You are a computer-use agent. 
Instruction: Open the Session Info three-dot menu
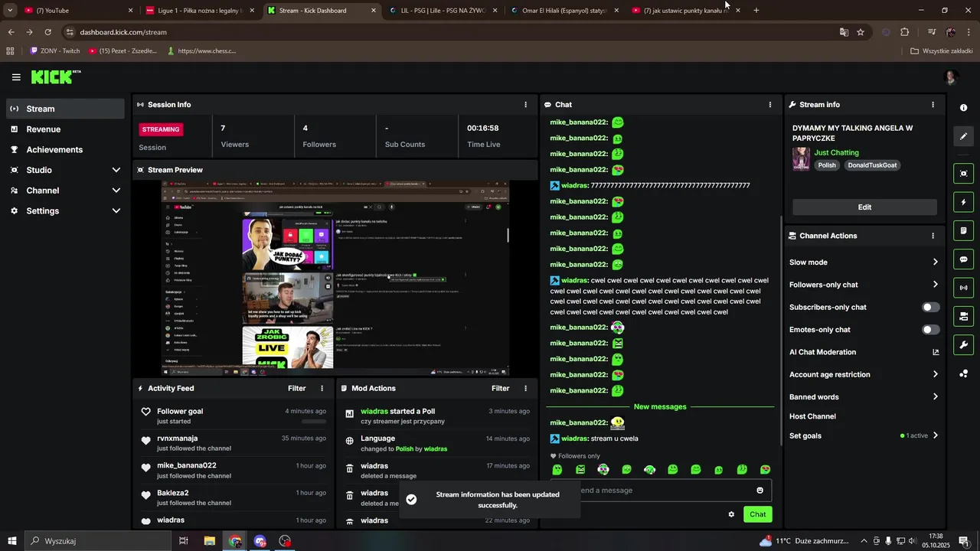point(525,105)
